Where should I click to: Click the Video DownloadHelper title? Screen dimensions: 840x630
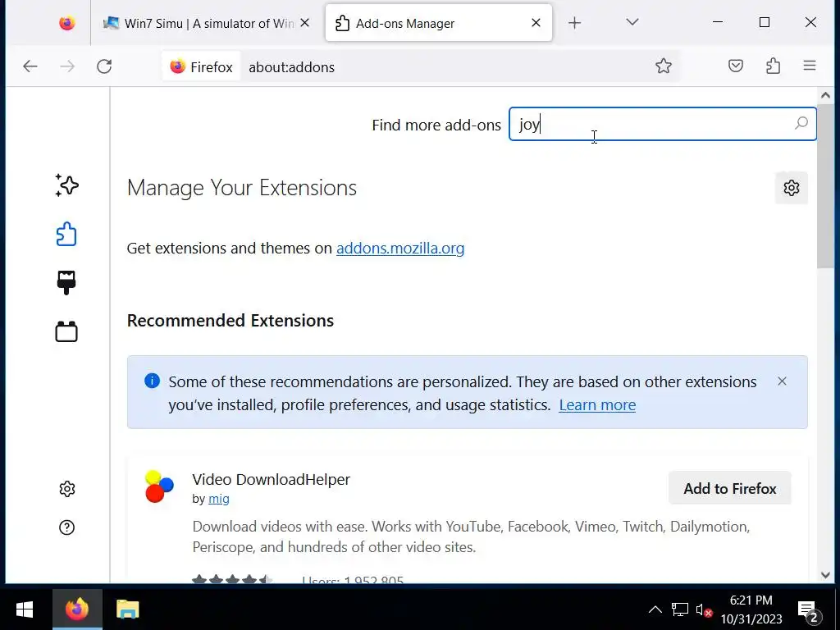point(271,479)
